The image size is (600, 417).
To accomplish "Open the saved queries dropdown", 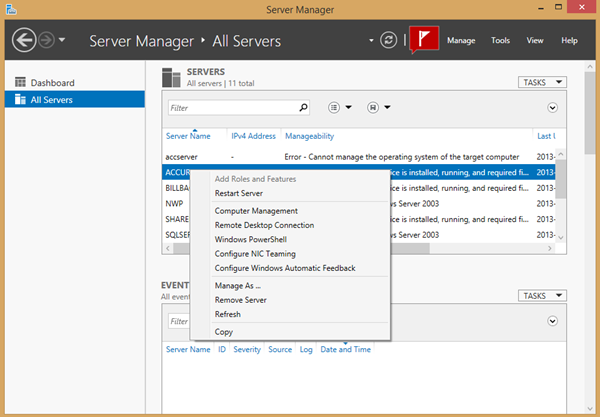I will click(x=378, y=107).
